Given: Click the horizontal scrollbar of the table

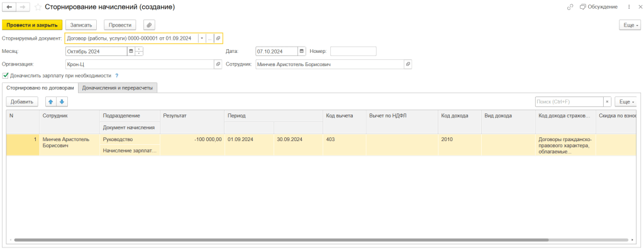Looking at the screenshot, I should click(281, 240).
